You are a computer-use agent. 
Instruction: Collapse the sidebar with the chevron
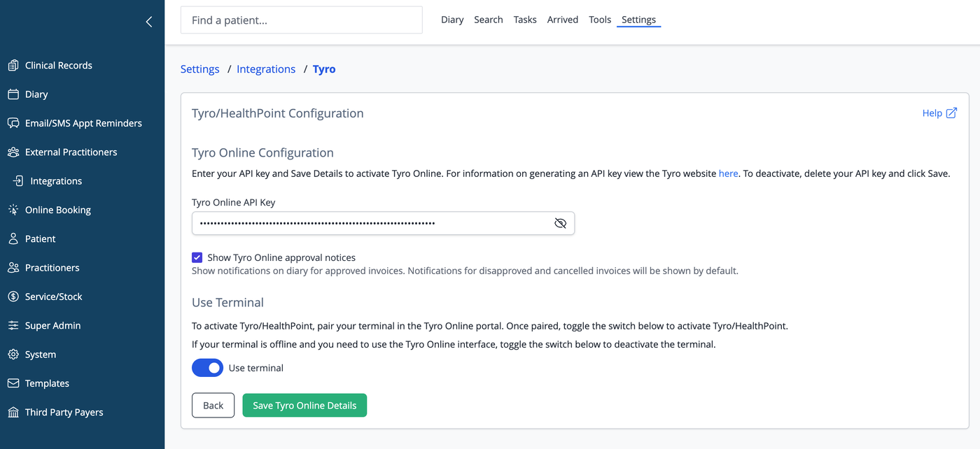coord(148,22)
